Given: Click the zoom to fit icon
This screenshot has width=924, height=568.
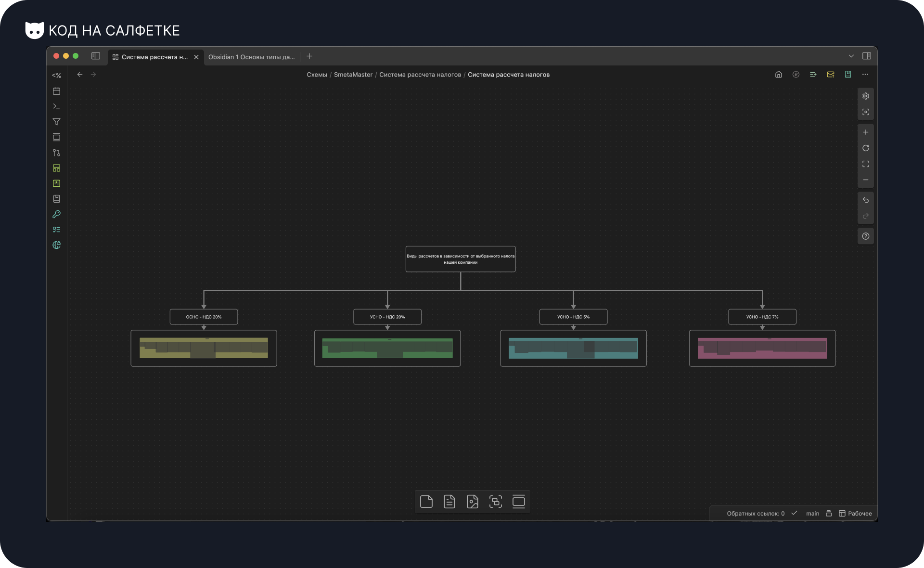Looking at the screenshot, I should pos(865,164).
